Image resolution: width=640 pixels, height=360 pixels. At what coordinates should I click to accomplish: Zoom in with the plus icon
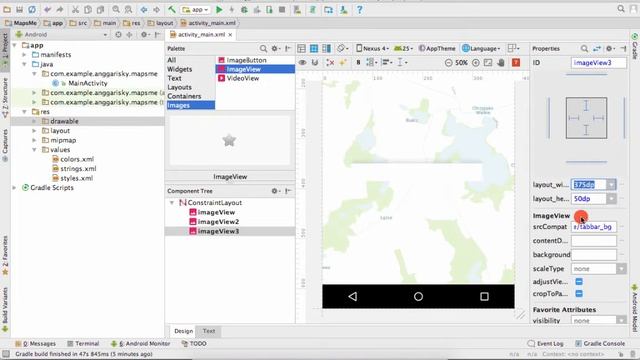(x=476, y=63)
